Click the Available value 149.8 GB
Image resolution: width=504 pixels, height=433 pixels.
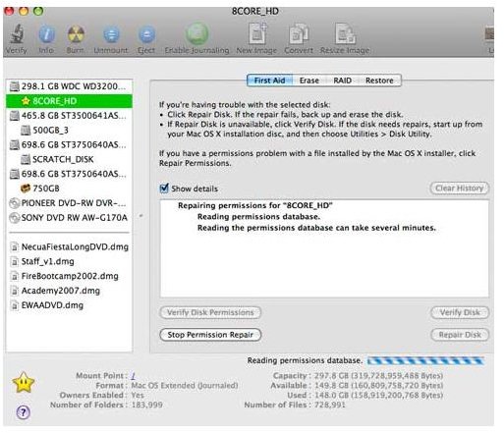378,386
